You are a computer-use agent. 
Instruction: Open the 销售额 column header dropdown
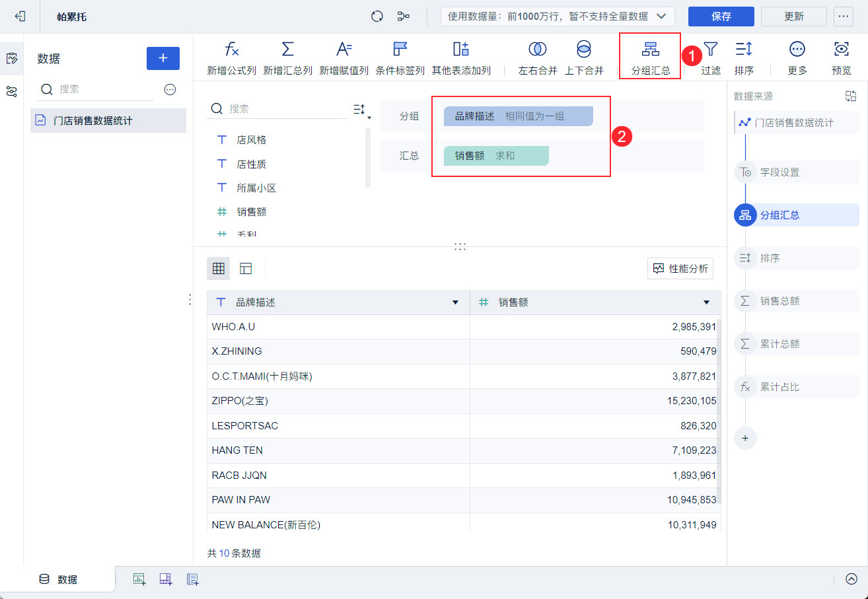pos(707,302)
